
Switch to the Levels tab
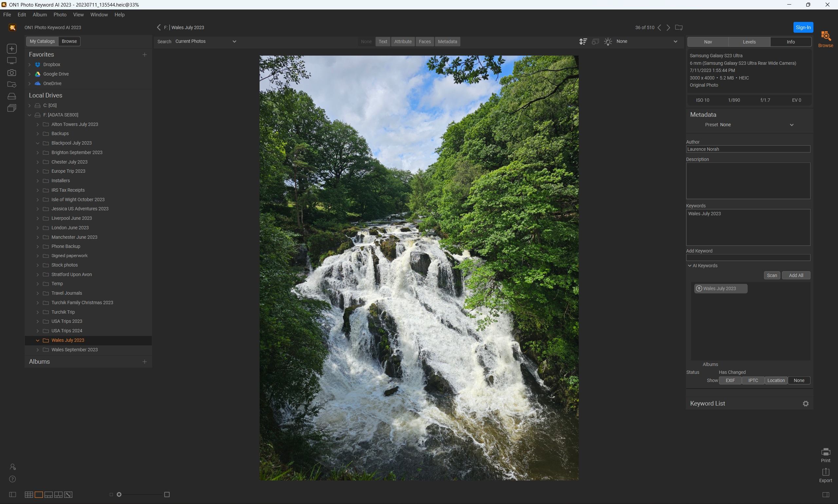[x=749, y=42]
